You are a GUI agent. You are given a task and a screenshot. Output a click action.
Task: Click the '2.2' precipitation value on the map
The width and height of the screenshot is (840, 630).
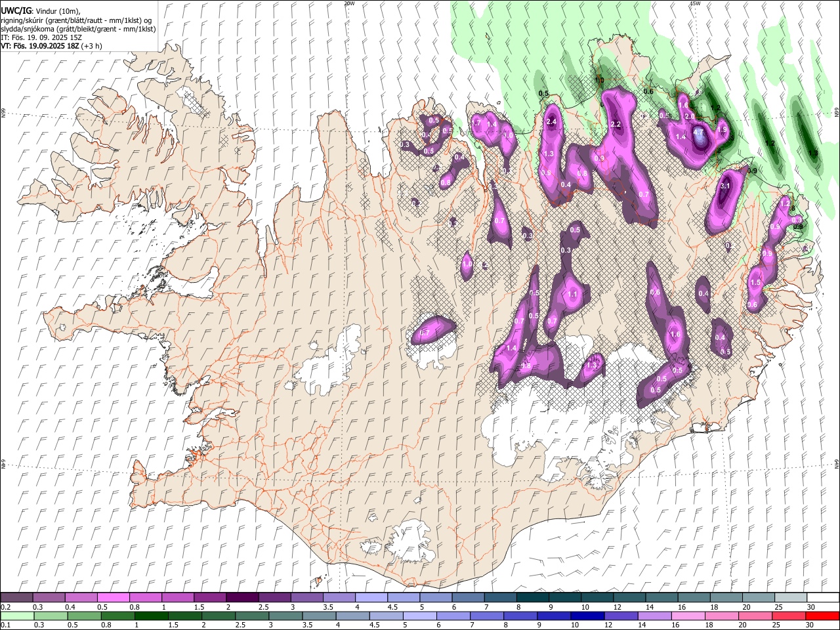[616, 125]
